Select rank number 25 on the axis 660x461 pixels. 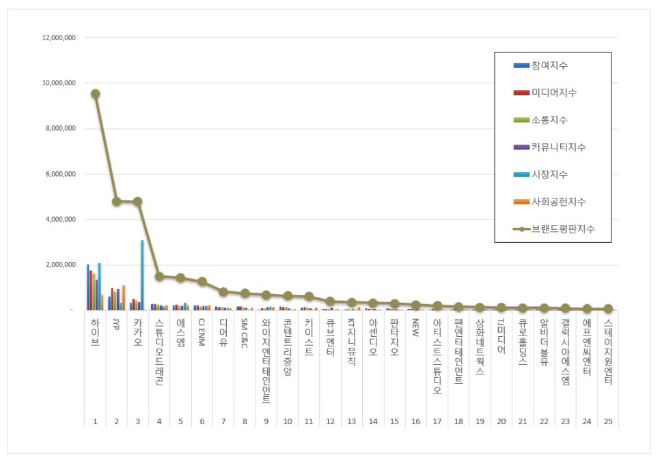click(607, 422)
